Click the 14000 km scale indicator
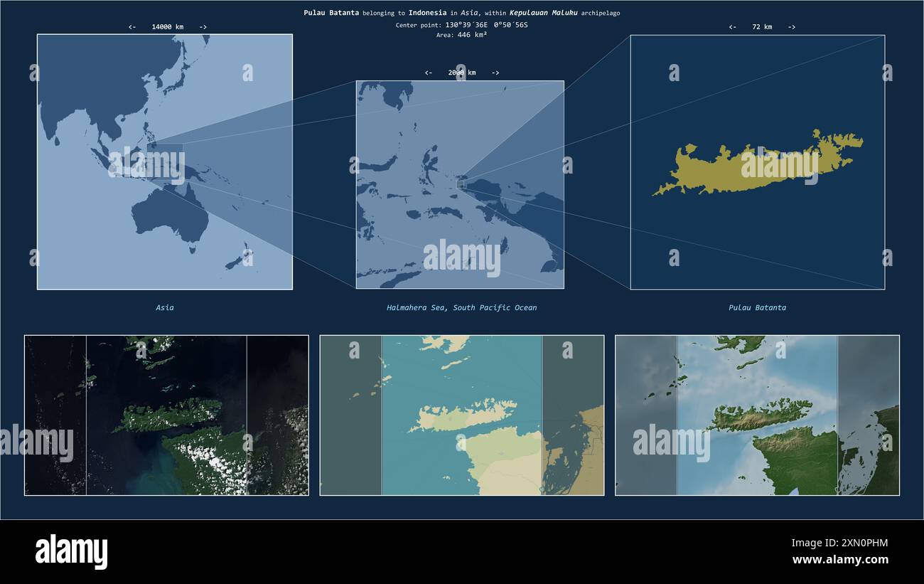The width and height of the screenshot is (924, 584). click(x=168, y=27)
